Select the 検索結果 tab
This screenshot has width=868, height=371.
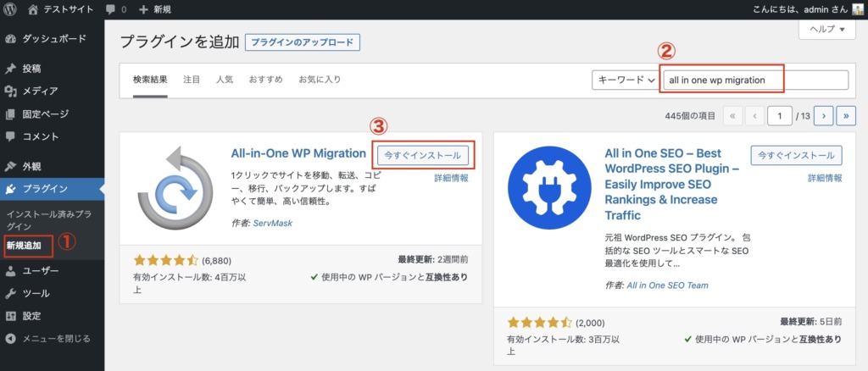pos(150,80)
